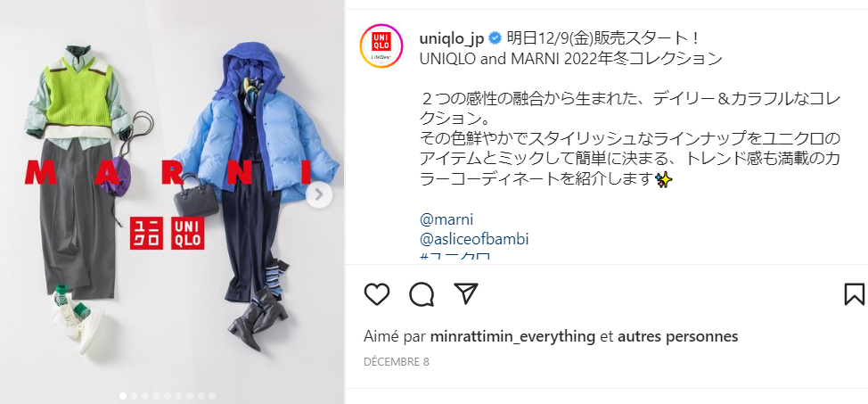This screenshot has width=868, height=404.
Task: Jump to the second carousel dot
Action: 134,396
